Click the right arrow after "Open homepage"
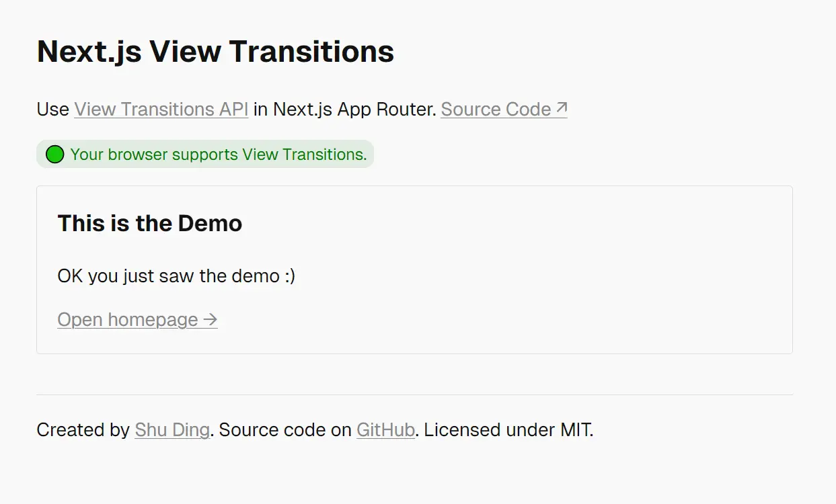 click(x=211, y=320)
